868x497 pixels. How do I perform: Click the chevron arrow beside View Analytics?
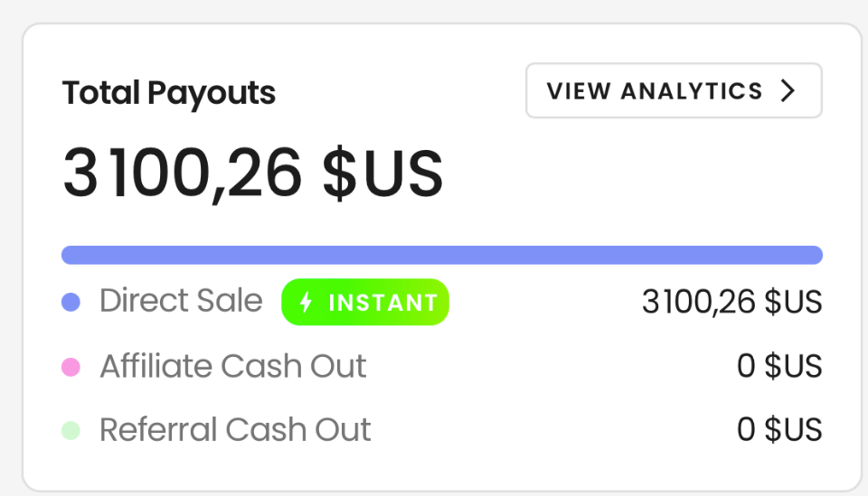(x=788, y=90)
